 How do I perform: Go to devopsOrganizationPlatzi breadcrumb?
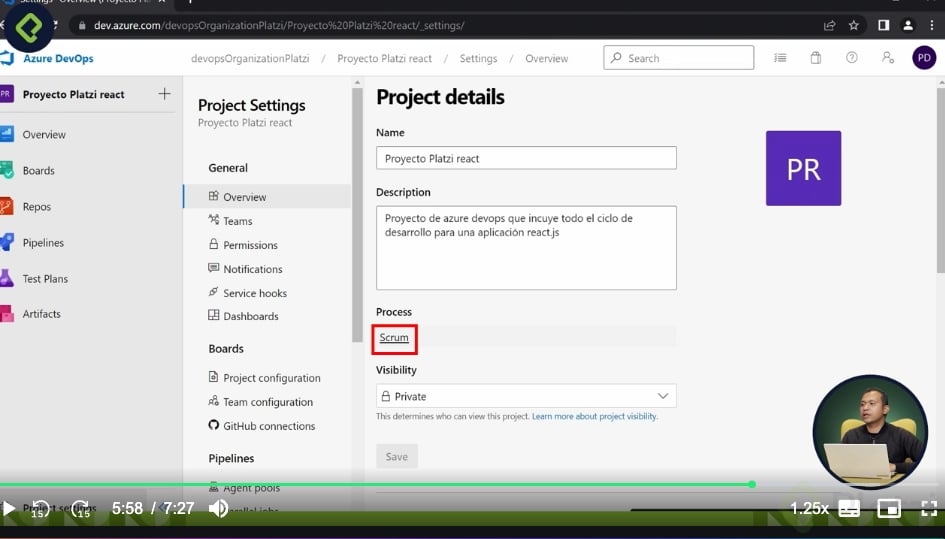coord(250,58)
